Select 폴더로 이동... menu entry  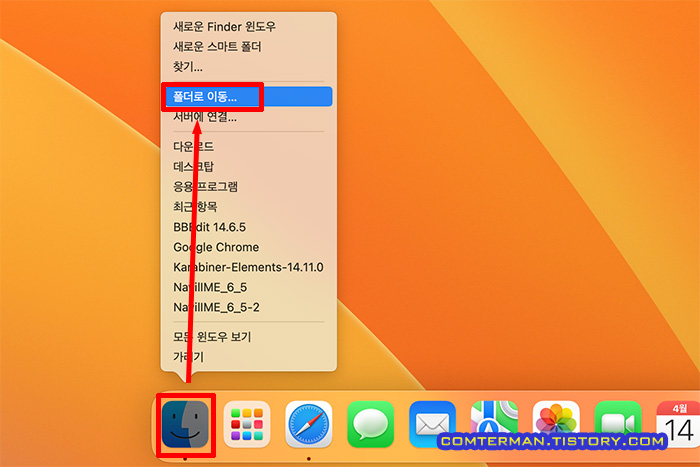[x=249, y=96]
